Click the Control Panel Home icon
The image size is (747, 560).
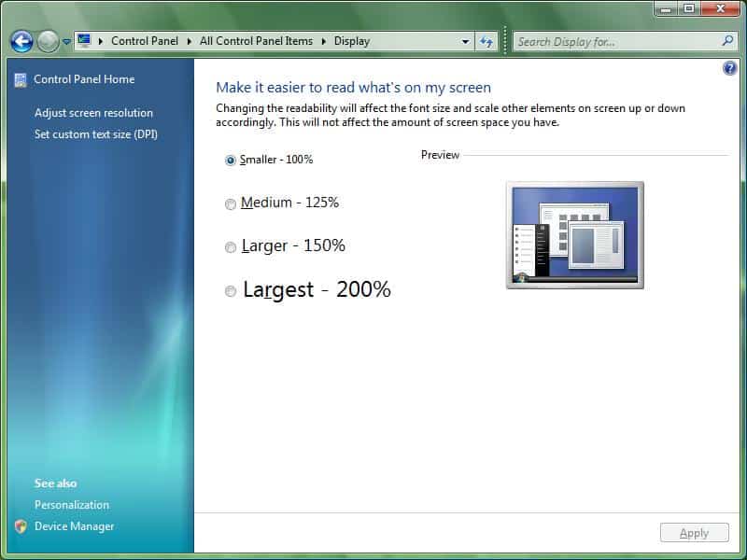pos(21,79)
